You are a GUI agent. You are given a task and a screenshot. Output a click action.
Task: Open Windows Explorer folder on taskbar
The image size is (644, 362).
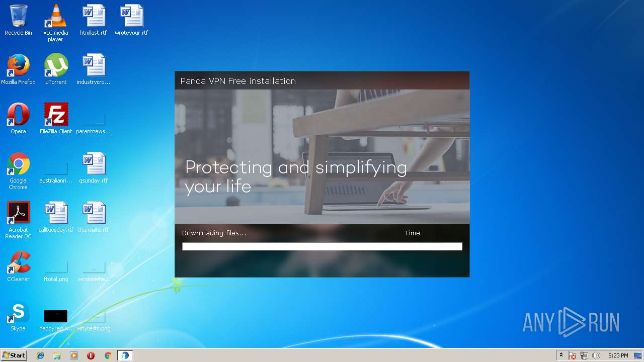[57, 355]
